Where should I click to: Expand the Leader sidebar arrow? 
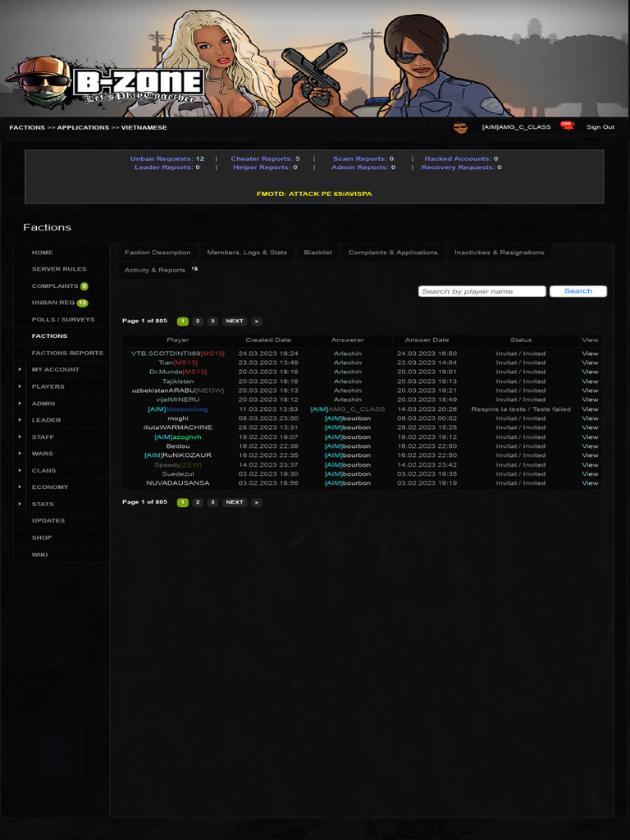pos(21,420)
